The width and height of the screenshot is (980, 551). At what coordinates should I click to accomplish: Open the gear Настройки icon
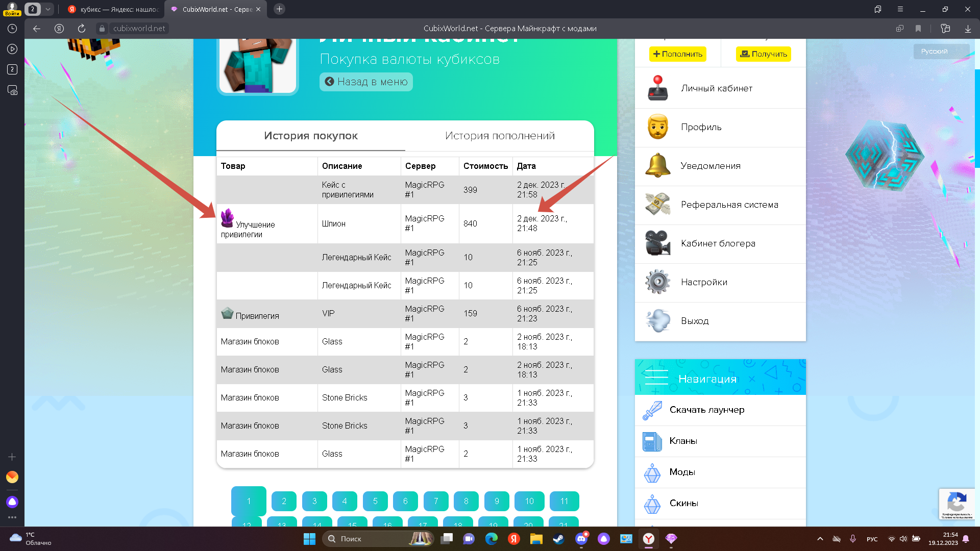[x=657, y=282]
